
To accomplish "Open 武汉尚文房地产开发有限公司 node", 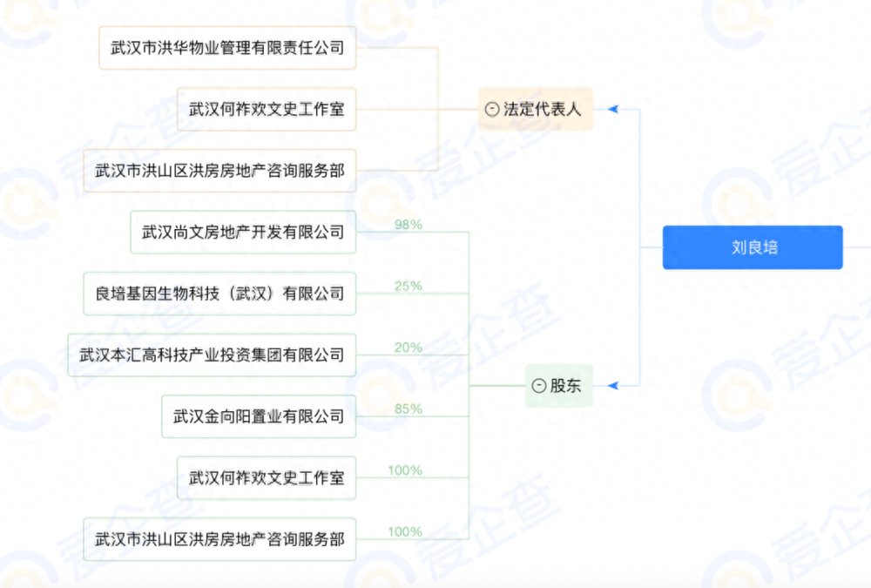I will pyautogui.click(x=243, y=233).
